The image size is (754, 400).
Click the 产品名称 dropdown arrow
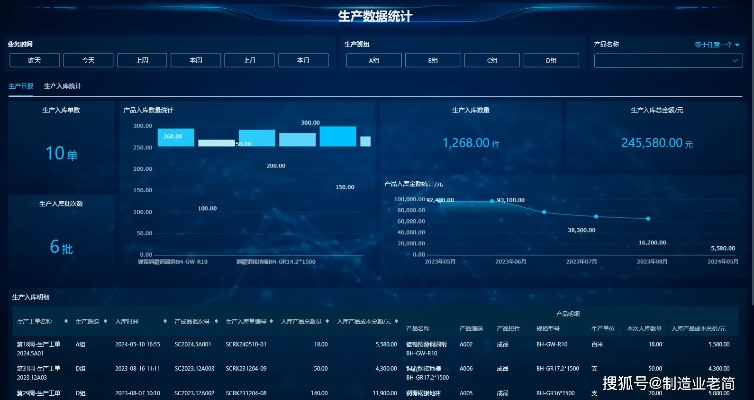pyautogui.click(x=736, y=61)
